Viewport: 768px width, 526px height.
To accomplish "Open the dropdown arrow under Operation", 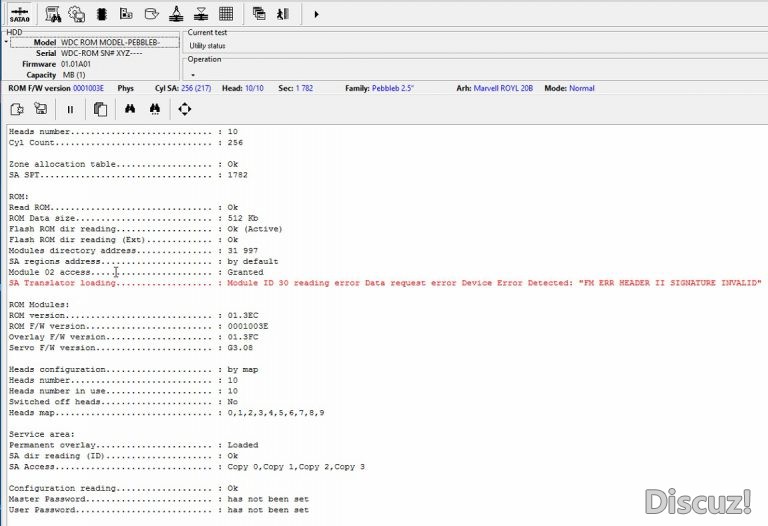I will click(x=193, y=75).
